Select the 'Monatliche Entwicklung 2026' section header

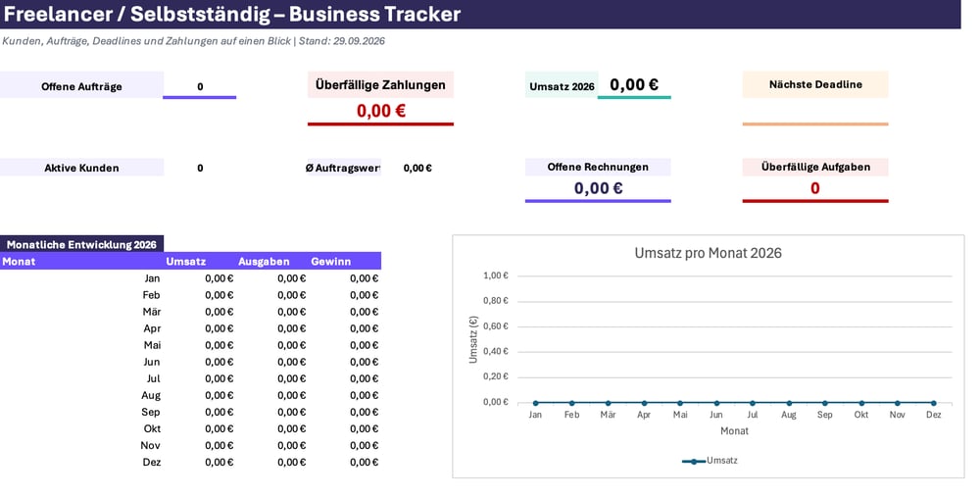pos(82,244)
